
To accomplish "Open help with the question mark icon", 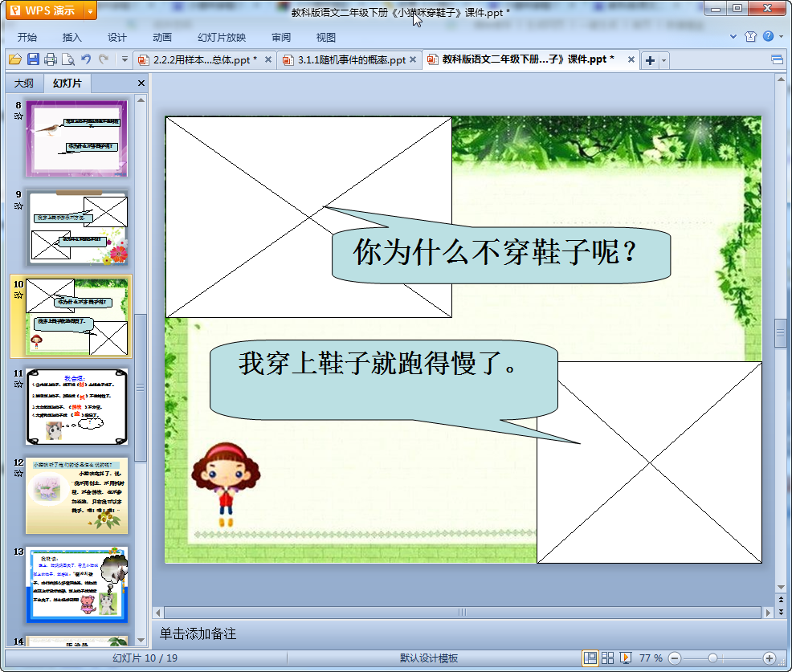I will 768,36.
